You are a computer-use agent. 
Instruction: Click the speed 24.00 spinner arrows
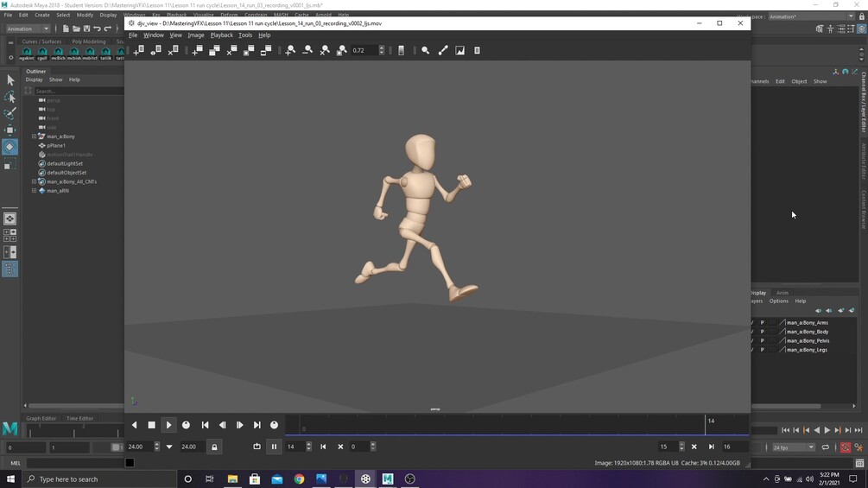tap(156, 447)
